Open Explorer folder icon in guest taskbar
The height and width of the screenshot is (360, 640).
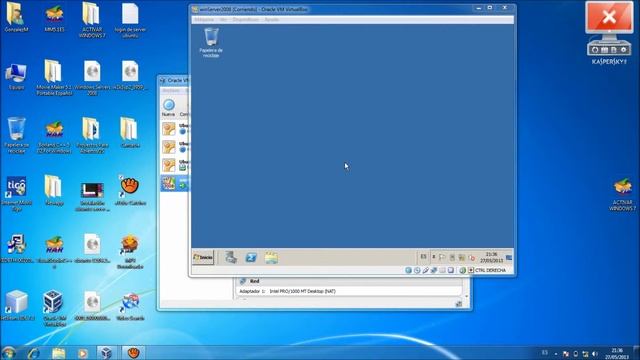pos(271,258)
